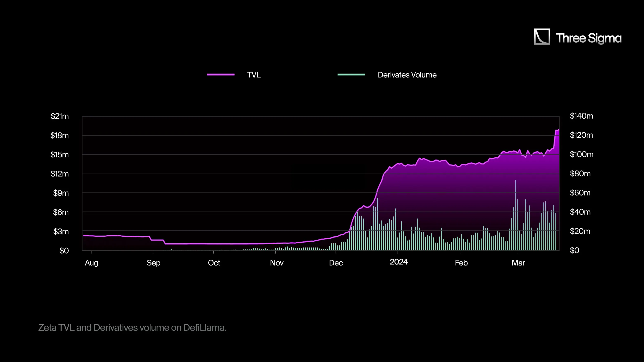Click the 2024 x-axis label
Viewport: 644px width, 362px height.
click(x=399, y=262)
